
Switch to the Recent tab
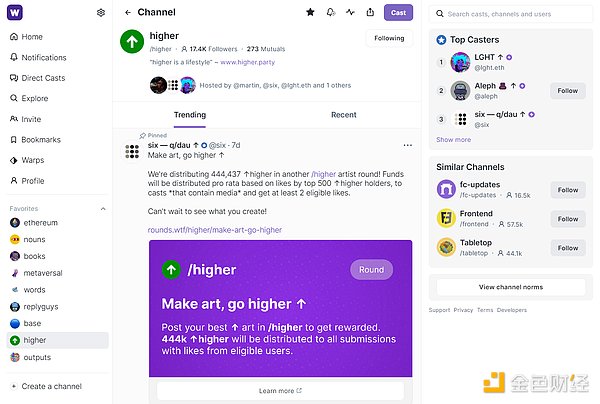coord(344,115)
